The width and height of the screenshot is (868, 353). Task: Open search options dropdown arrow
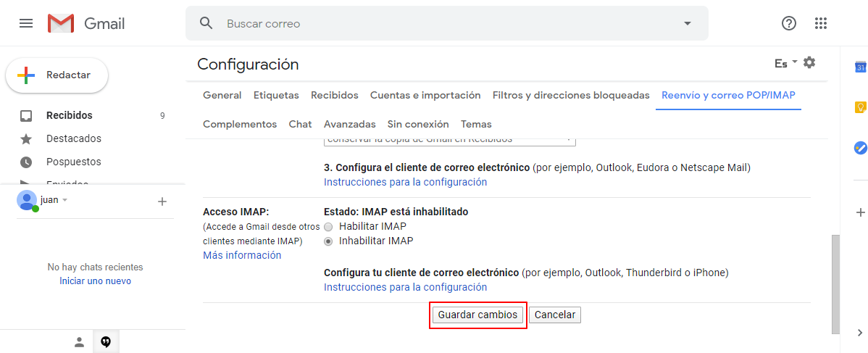[688, 23]
